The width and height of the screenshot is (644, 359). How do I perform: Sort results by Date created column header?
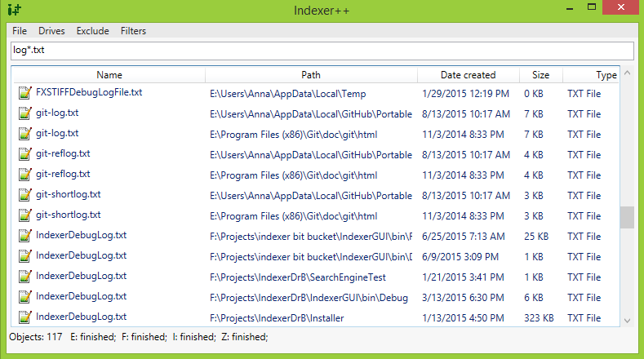(469, 75)
